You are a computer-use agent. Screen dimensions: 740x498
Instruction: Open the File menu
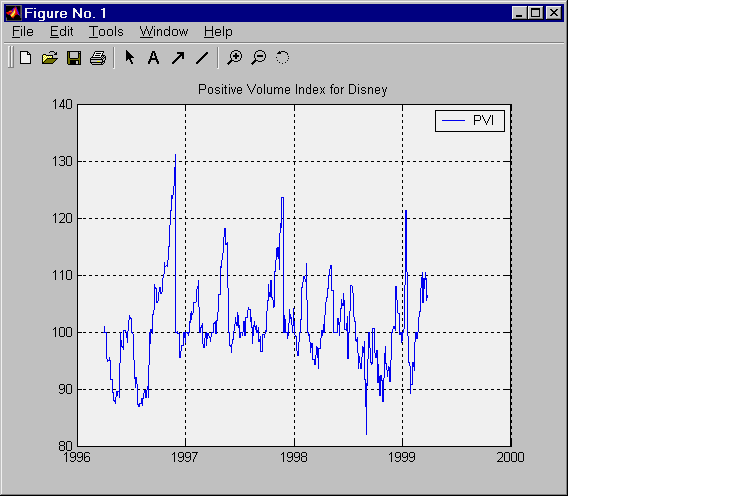[23, 32]
